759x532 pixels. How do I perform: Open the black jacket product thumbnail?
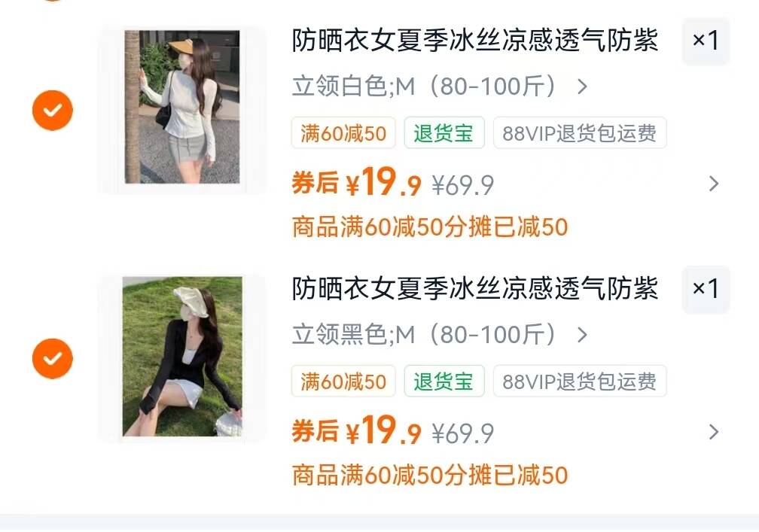(x=182, y=357)
